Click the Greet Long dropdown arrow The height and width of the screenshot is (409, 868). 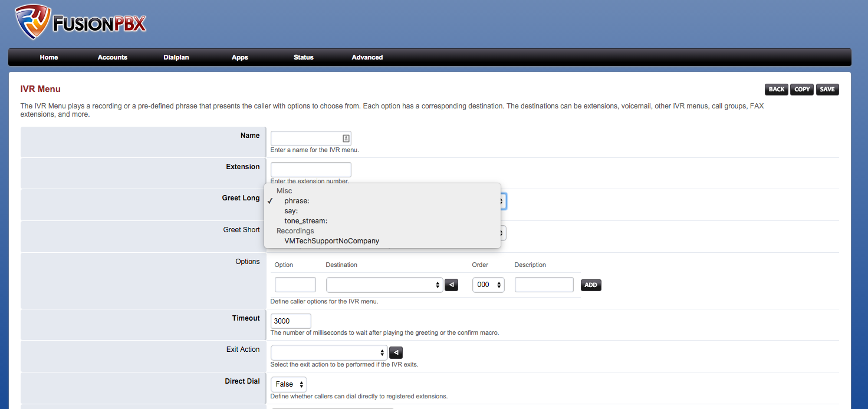[x=502, y=202]
